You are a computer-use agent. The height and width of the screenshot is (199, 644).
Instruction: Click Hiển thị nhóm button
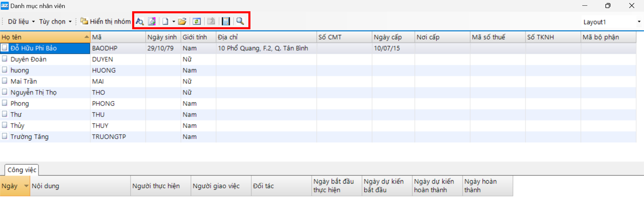[106, 22]
